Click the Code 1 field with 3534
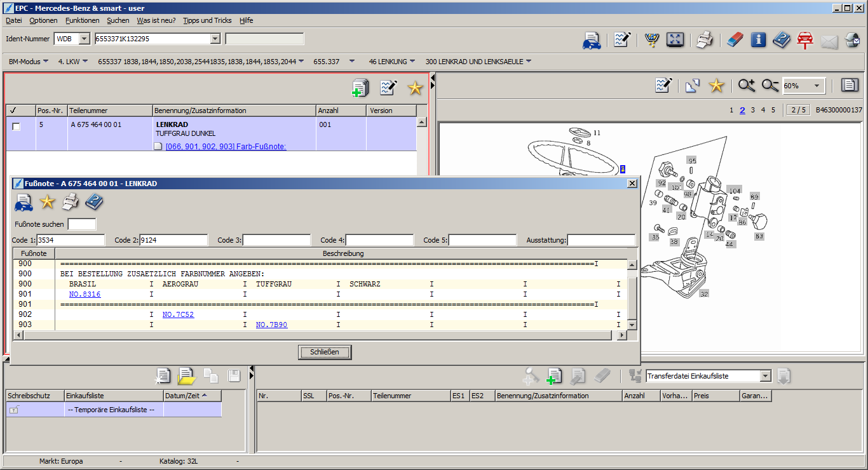This screenshot has width=868, height=470. click(x=71, y=240)
